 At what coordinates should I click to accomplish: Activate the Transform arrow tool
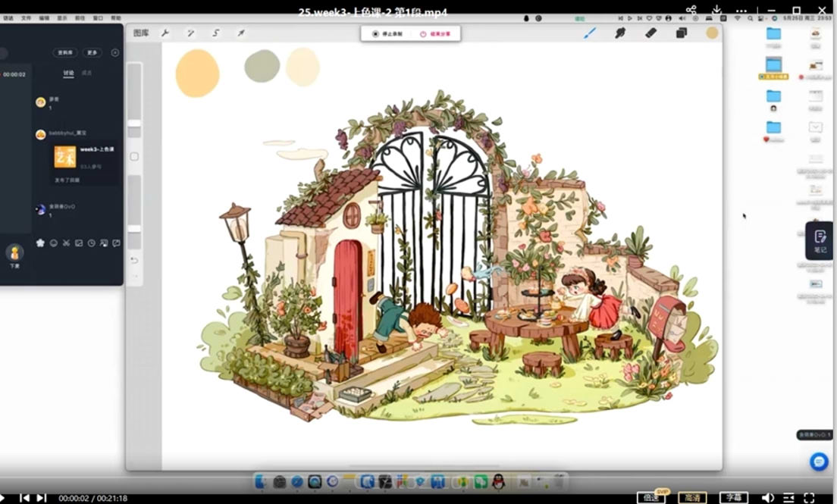coord(241,33)
